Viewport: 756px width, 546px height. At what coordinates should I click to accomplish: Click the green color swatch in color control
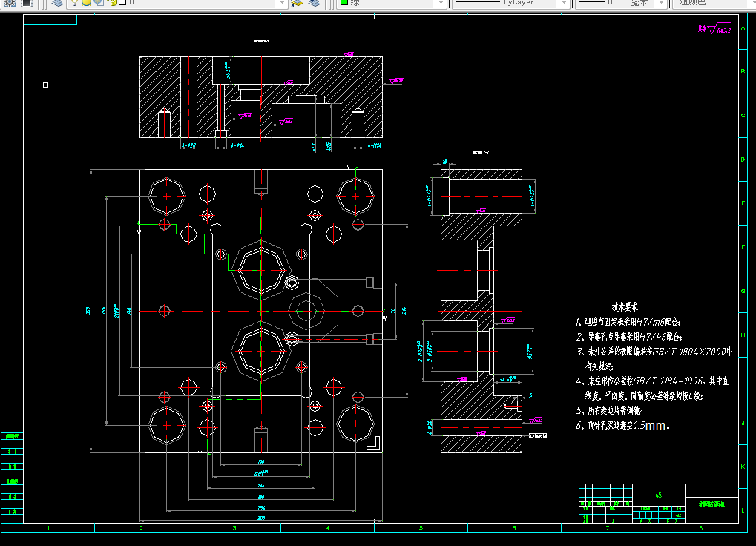(344, 2)
